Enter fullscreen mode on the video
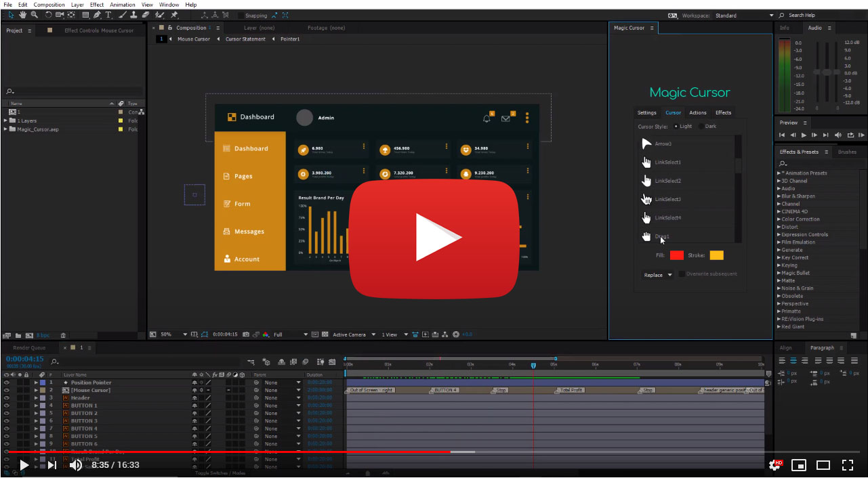The width and height of the screenshot is (868, 478). tap(847, 464)
